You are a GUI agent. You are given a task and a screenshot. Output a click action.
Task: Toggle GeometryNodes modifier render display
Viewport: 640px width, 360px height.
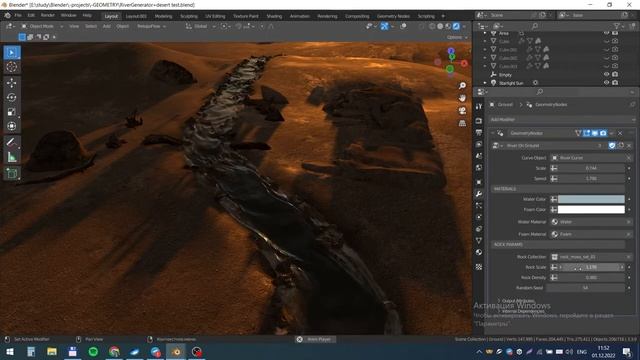(603, 133)
